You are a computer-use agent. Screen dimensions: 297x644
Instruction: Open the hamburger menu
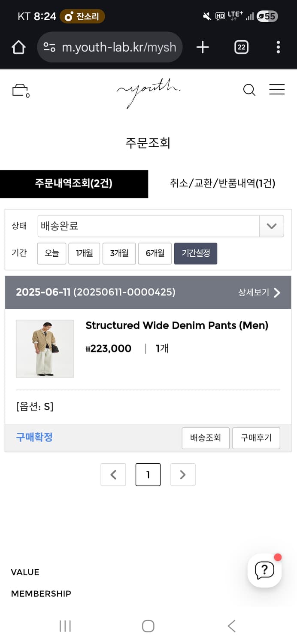[x=277, y=89]
